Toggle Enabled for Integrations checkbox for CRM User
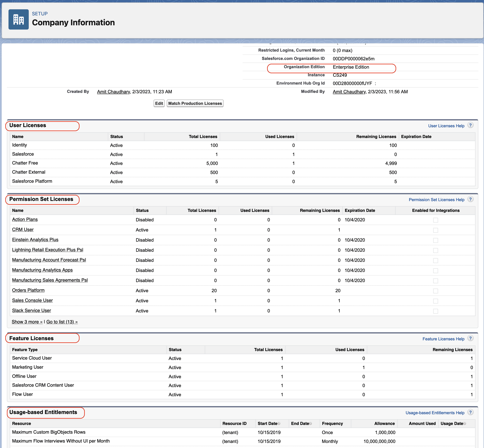 pyautogui.click(x=435, y=230)
